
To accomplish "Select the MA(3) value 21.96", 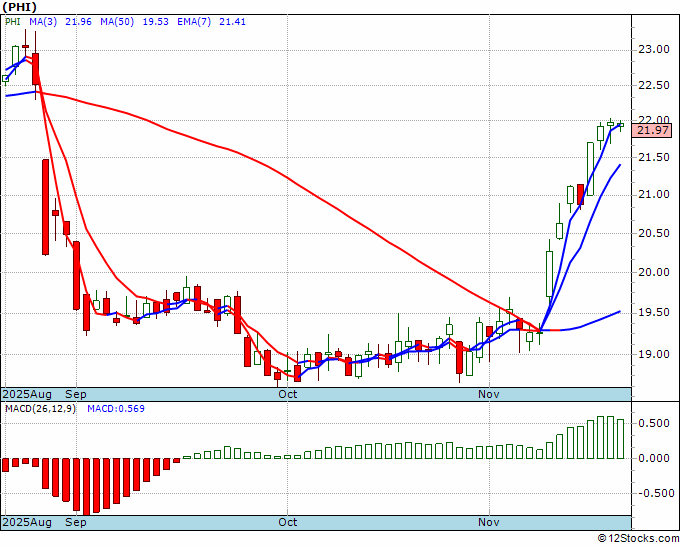I will 78,22.
